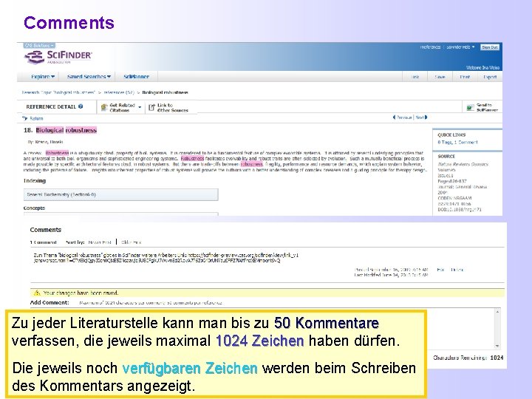The height and width of the screenshot is (399, 532).
Task: Open the Reference Detail help icon
Action: [x=81, y=106]
